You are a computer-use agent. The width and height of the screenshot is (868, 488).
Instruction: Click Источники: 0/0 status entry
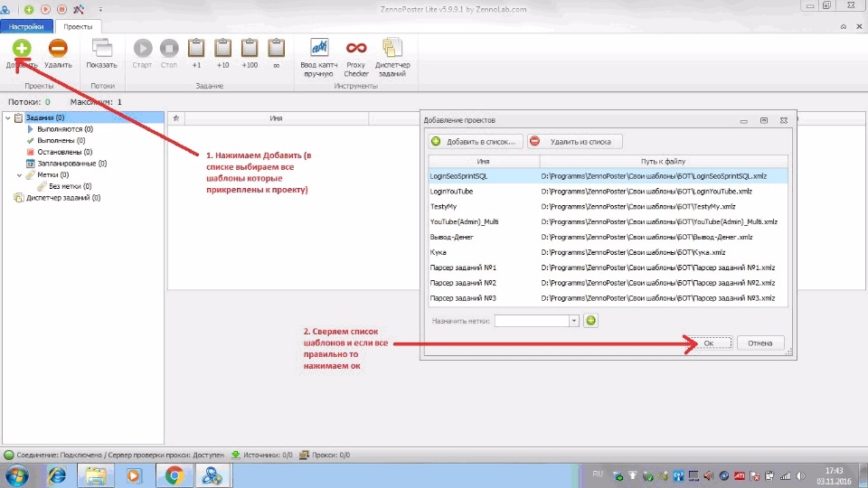pyautogui.click(x=262, y=455)
